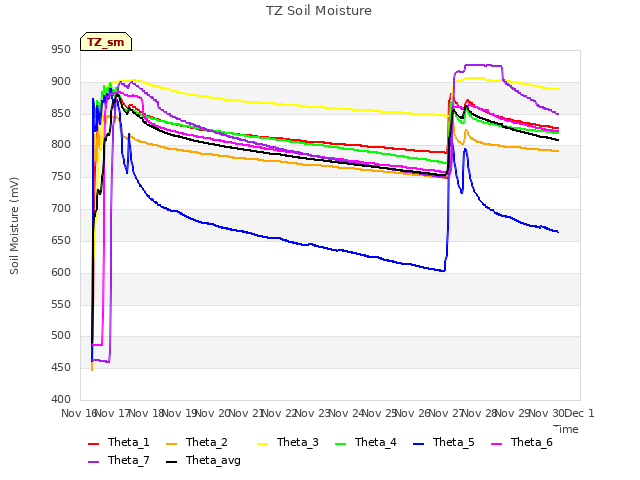
Task: Click the 900 y-axis tick label
Action: pyautogui.click(x=61, y=82)
